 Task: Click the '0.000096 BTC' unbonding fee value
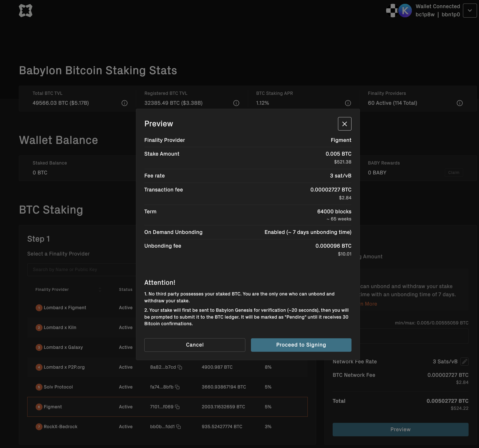click(x=333, y=246)
